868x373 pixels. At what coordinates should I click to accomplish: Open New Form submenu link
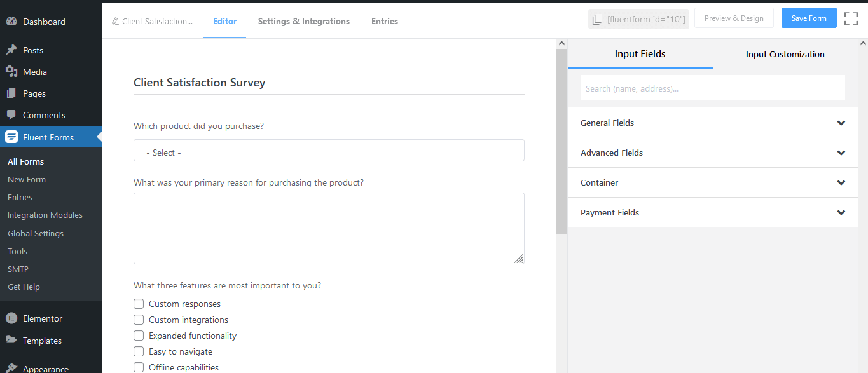tap(27, 179)
